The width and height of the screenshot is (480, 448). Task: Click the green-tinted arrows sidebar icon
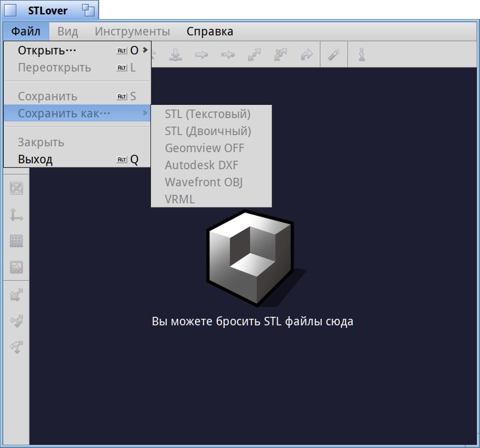(16, 321)
